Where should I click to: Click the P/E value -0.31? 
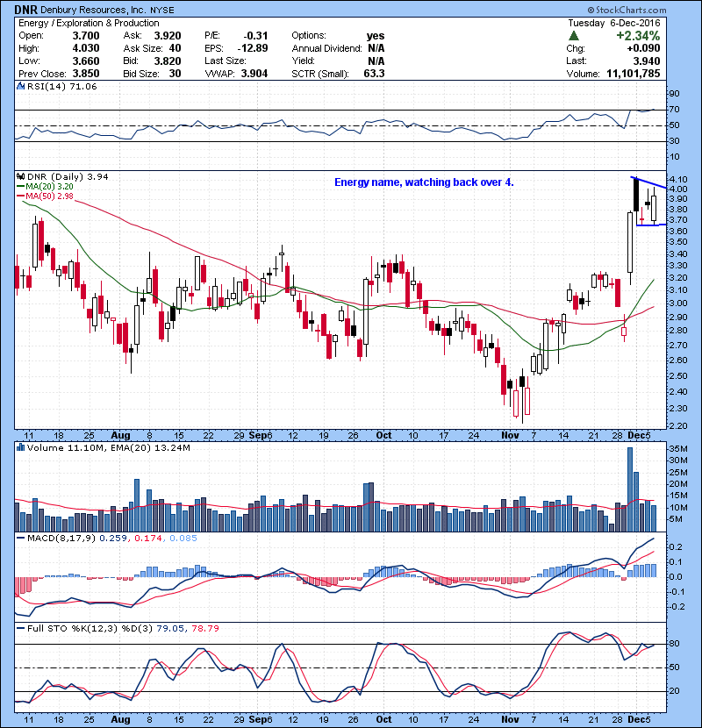tap(255, 36)
